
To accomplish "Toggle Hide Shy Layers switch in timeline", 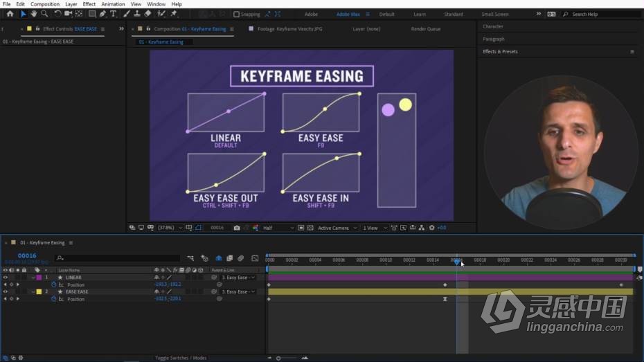I will [x=219, y=258].
